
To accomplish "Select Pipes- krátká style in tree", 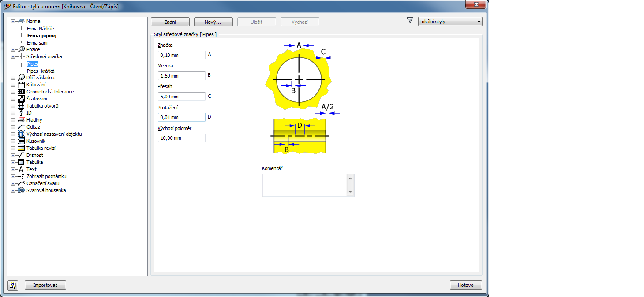I will 41,71.
